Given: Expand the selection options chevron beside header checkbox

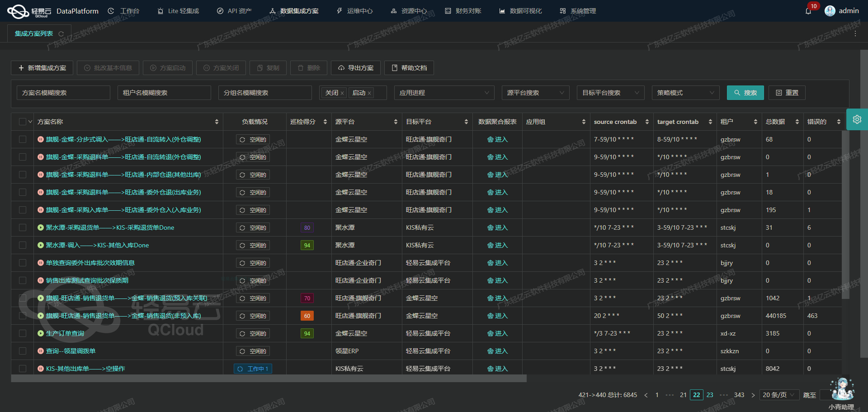Looking at the screenshot, I should pyautogui.click(x=30, y=122).
